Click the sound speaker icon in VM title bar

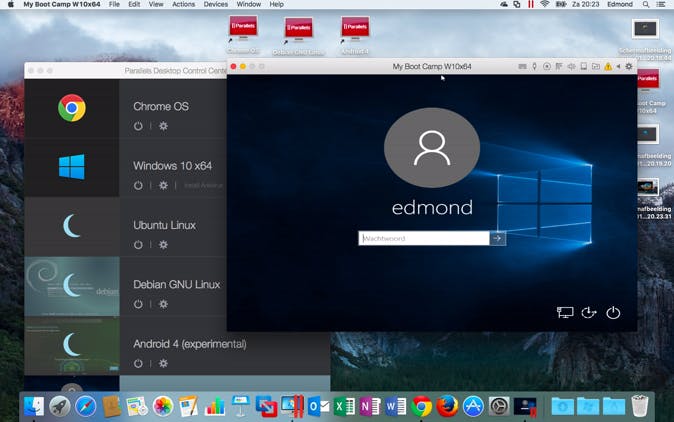(571, 67)
